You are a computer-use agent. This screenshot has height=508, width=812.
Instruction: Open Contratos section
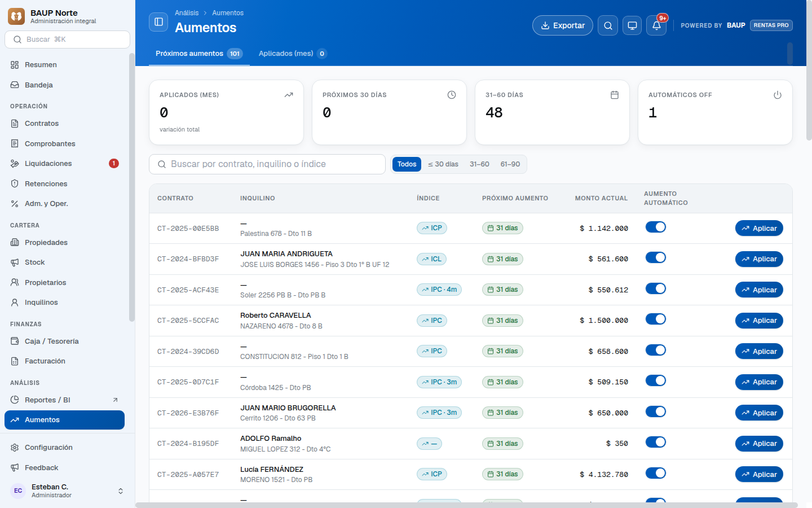[64, 124]
